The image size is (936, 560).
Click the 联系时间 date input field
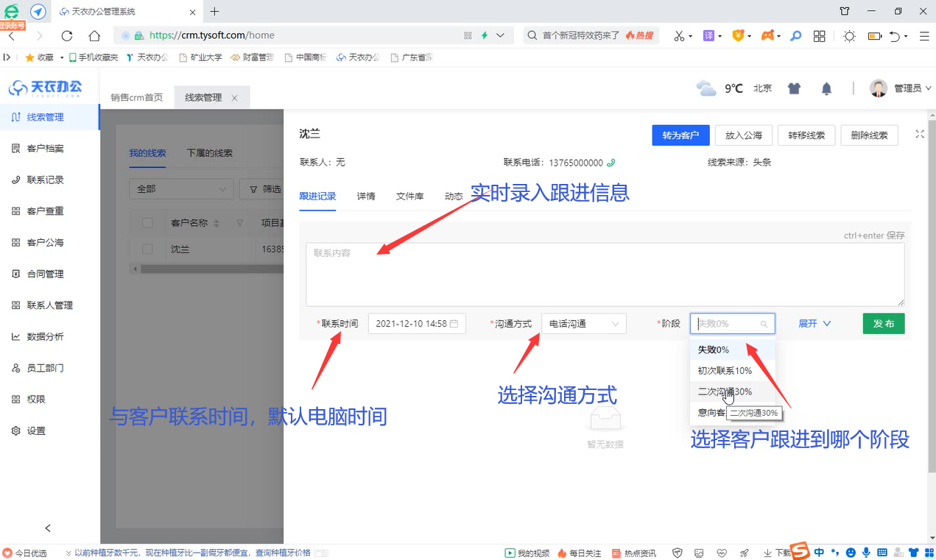click(x=417, y=324)
